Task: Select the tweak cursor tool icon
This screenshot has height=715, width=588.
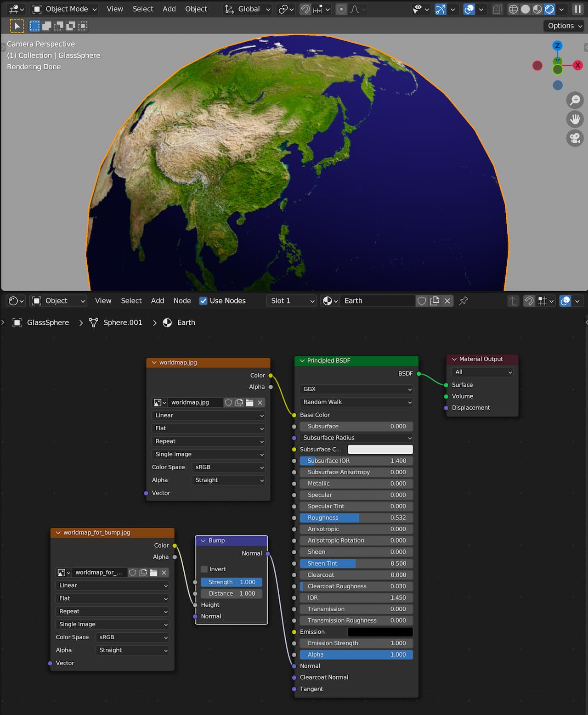Action: click(x=17, y=26)
